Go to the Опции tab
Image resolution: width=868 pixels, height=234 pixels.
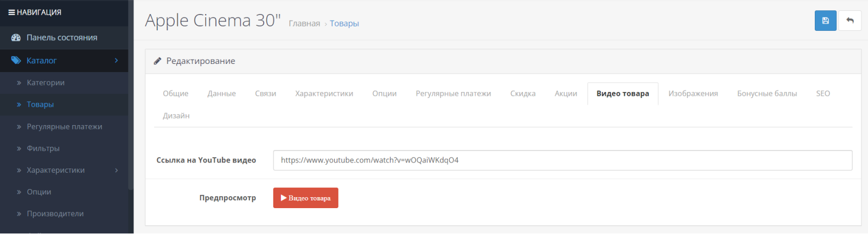click(x=384, y=94)
